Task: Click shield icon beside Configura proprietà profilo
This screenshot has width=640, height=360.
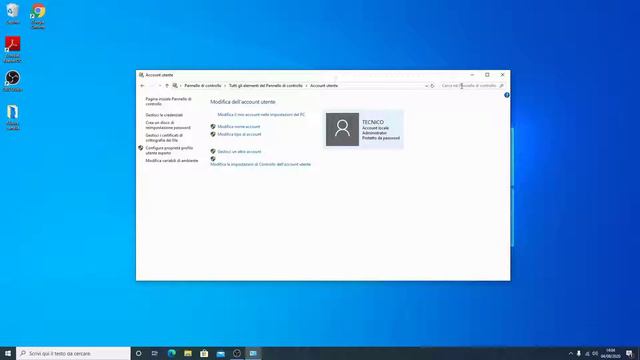Action: pos(141,148)
